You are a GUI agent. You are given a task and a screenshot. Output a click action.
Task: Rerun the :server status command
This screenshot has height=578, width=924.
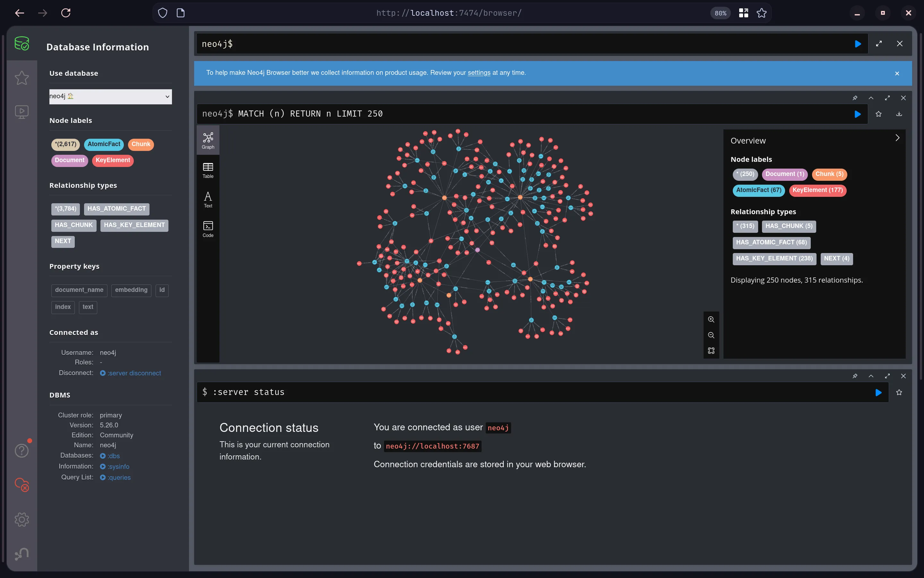878,393
